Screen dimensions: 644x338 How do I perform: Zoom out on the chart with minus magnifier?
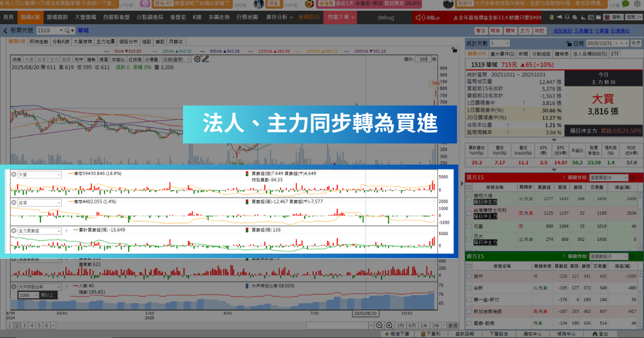click(379, 325)
